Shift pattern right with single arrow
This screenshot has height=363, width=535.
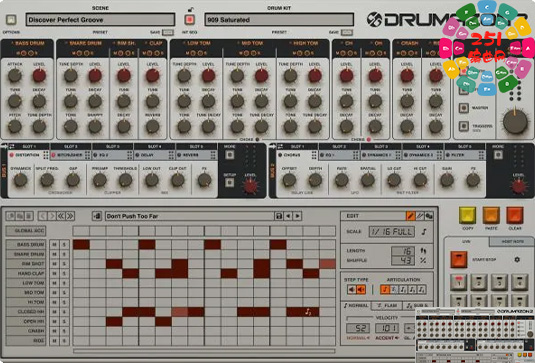[x=52, y=216]
